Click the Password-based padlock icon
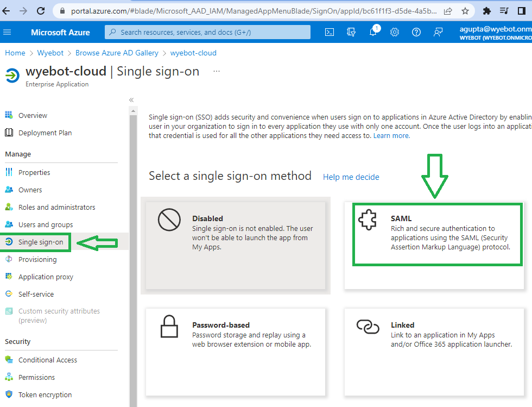 [x=169, y=327]
